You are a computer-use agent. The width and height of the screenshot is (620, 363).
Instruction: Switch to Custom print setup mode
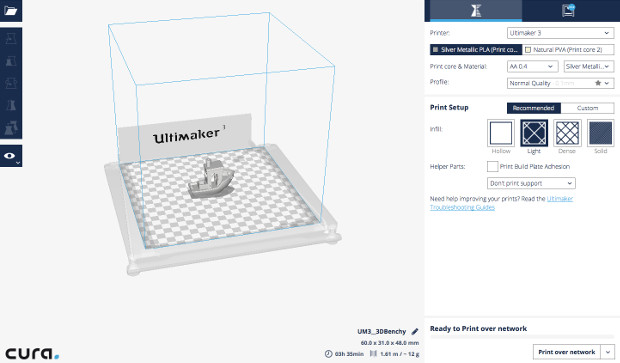tap(587, 108)
